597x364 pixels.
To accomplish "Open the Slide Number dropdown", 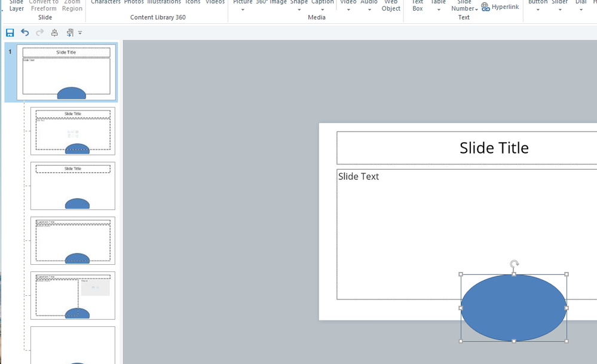I will (476, 8).
